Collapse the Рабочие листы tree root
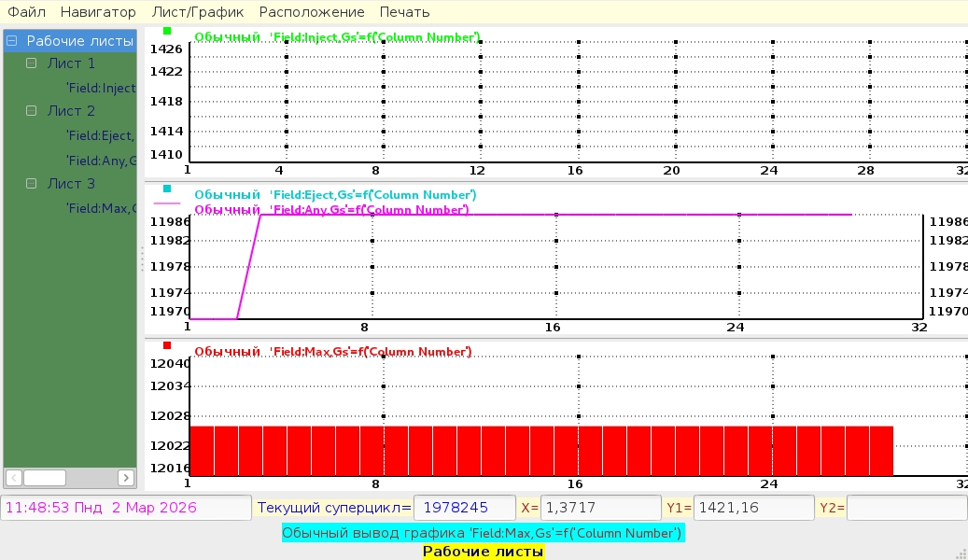This screenshot has height=560, width=968. click(x=12, y=41)
